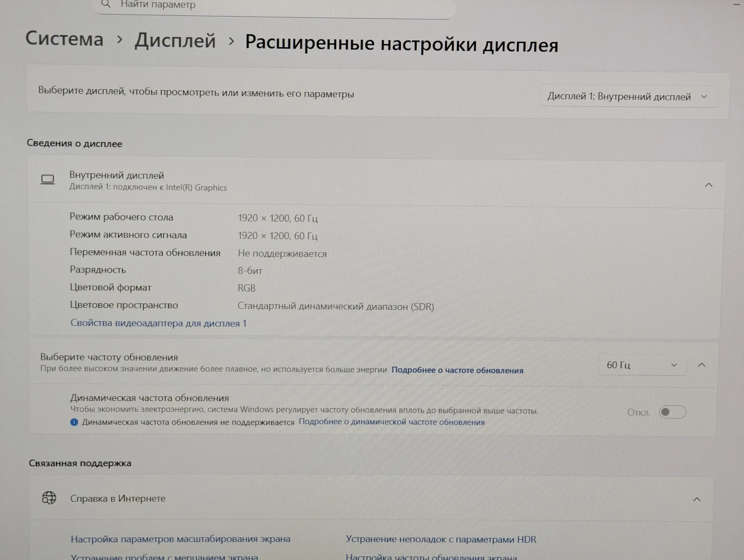744x560 pixels.
Task: Click the search magnifier icon
Action: pyautogui.click(x=106, y=4)
